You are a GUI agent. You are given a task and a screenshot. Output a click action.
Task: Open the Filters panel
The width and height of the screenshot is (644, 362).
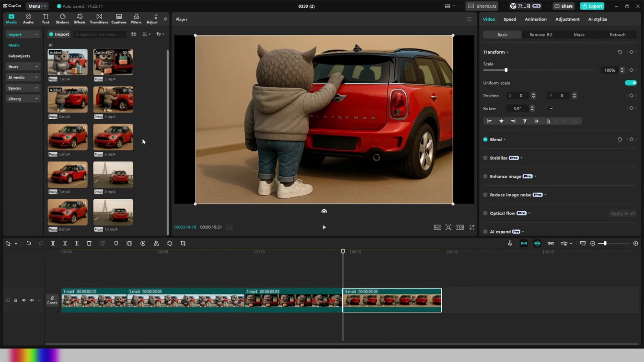tap(136, 19)
